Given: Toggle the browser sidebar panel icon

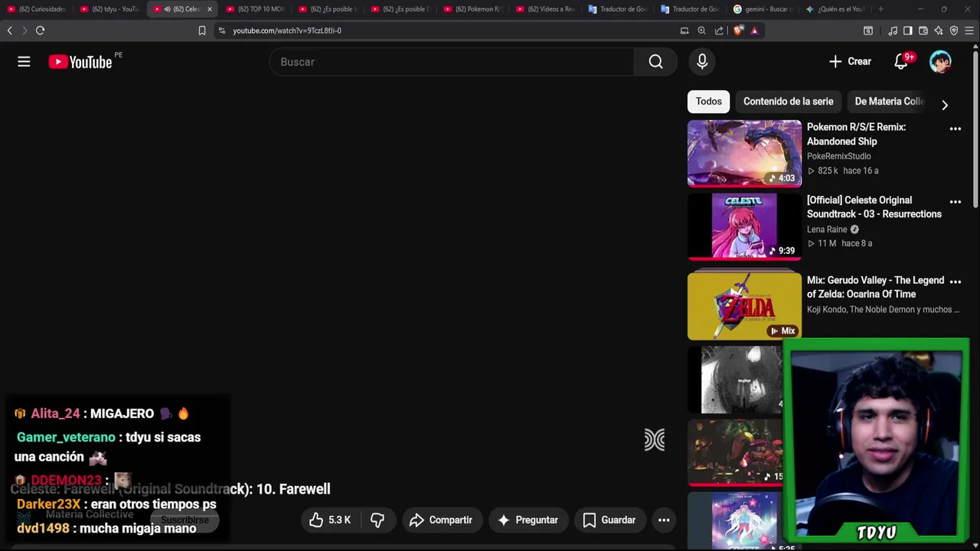Looking at the screenshot, I should click(x=907, y=31).
